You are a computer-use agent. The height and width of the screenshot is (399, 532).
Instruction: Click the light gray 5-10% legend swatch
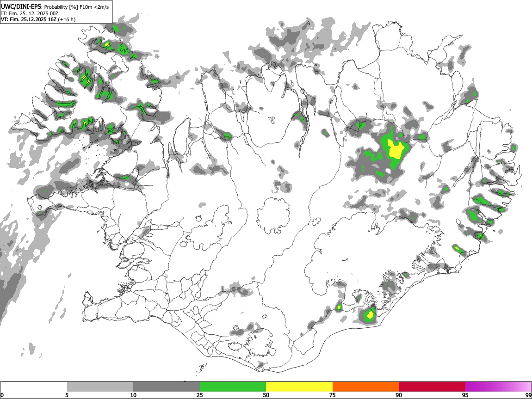100,387
